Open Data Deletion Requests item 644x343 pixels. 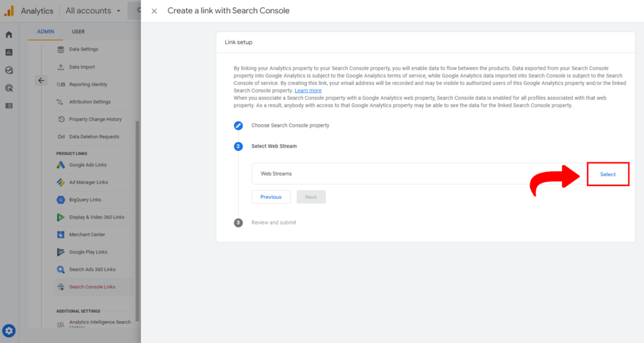coord(94,137)
